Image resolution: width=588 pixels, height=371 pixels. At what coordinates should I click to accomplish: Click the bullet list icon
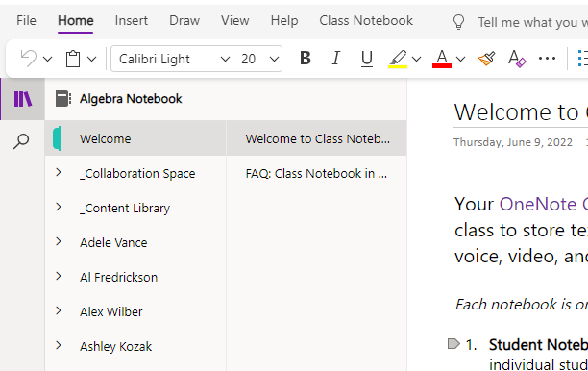583,59
